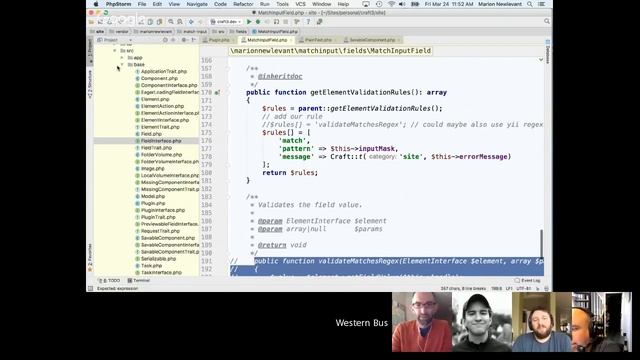Click the hide Project panel icon
The width and height of the screenshot is (640, 360).
pyautogui.click(x=194, y=40)
